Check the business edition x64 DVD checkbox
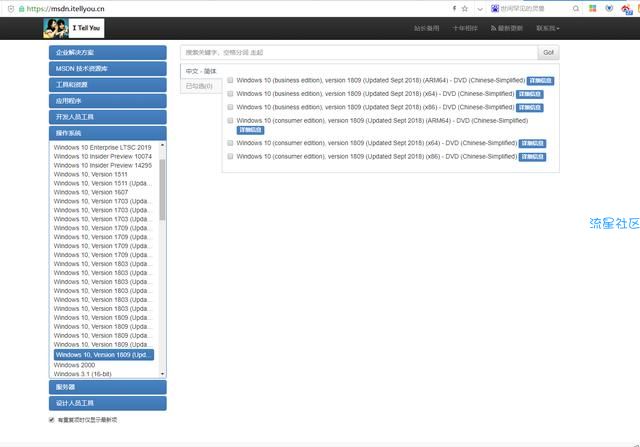Image resolution: width=640 pixels, height=447 pixels. 230,93
